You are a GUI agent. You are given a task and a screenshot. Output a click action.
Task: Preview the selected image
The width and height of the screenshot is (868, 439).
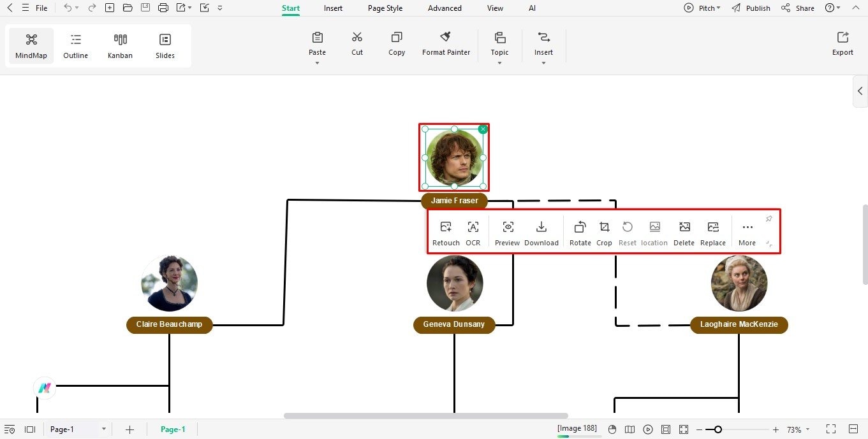click(508, 233)
